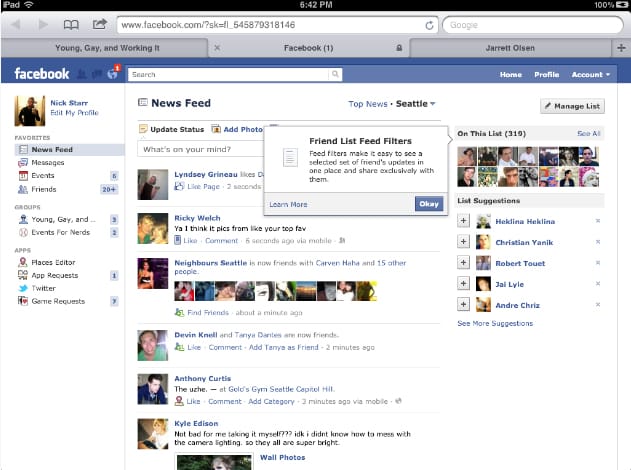The height and width of the screenshot is (470, 631).
Task: Go to Home in the Facebook header
Action: pyautogui.click(x=511, y=74)
